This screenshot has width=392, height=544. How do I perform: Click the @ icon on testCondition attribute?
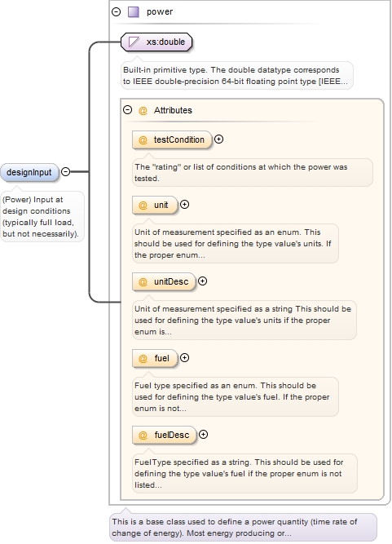coord(143,139)
